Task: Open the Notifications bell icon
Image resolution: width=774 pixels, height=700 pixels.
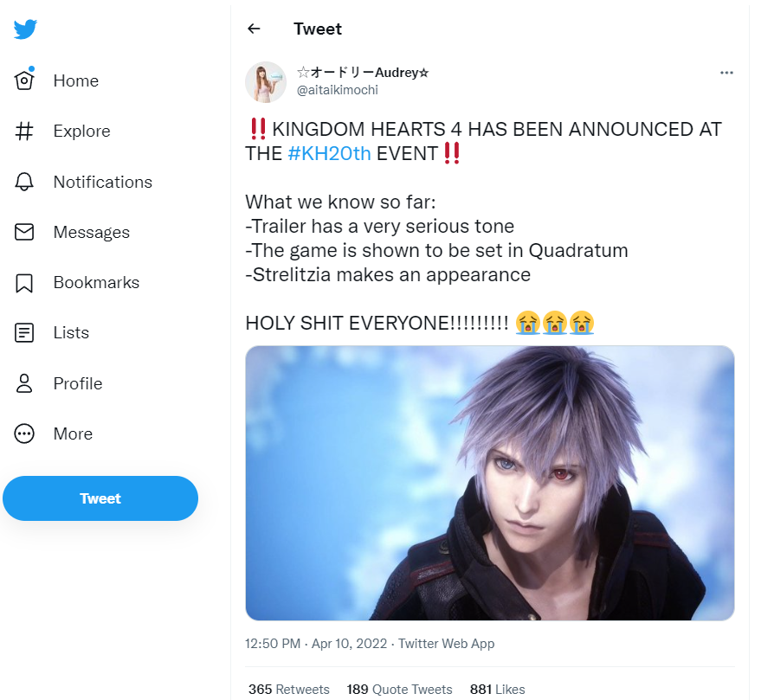Action: click(24, 182)
